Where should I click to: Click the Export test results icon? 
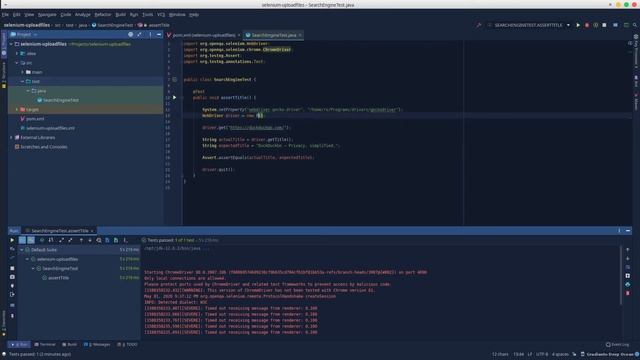click(116, 240)
